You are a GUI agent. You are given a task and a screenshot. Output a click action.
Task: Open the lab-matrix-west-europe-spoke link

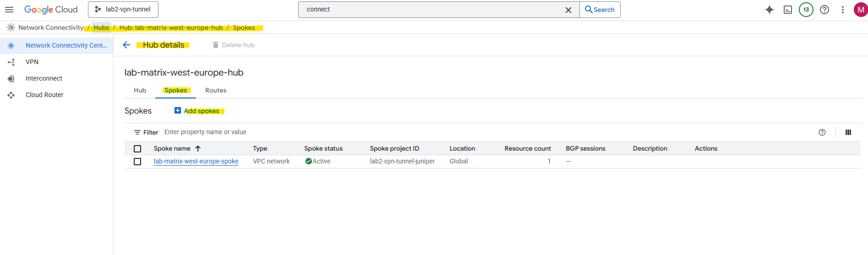click(196, 162)
